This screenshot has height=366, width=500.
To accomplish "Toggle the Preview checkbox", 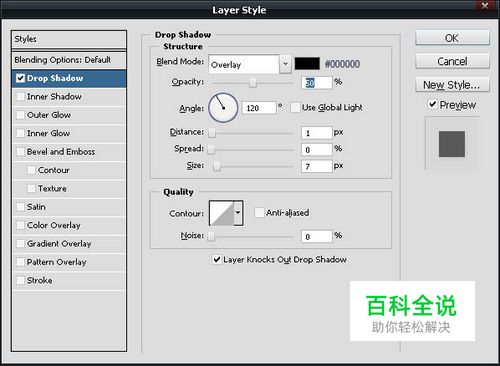I will click(432, 104).
